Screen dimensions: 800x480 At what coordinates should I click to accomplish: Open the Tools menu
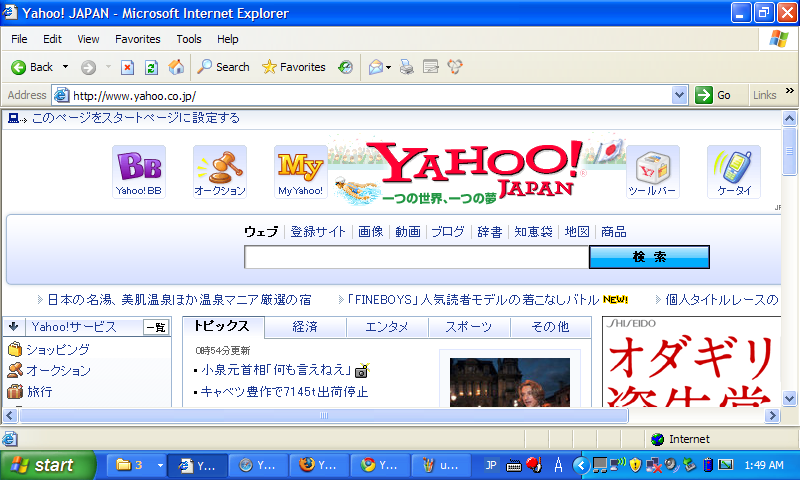pyautogui.click(x=189, y=39)
